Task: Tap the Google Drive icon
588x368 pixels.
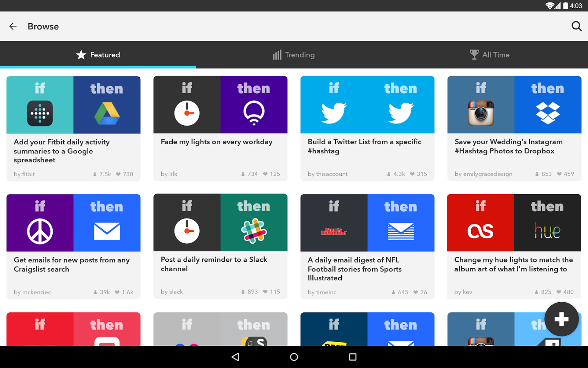Action: coord(107,113)
